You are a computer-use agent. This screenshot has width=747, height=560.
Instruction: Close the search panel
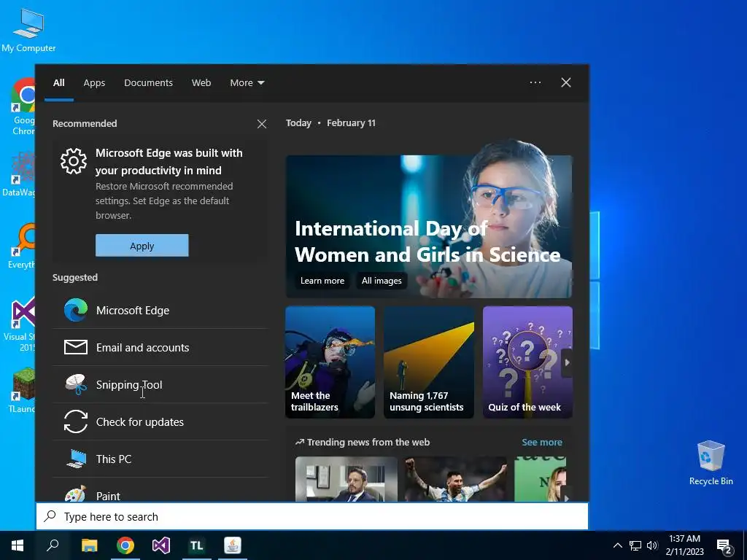click(566, 82)
